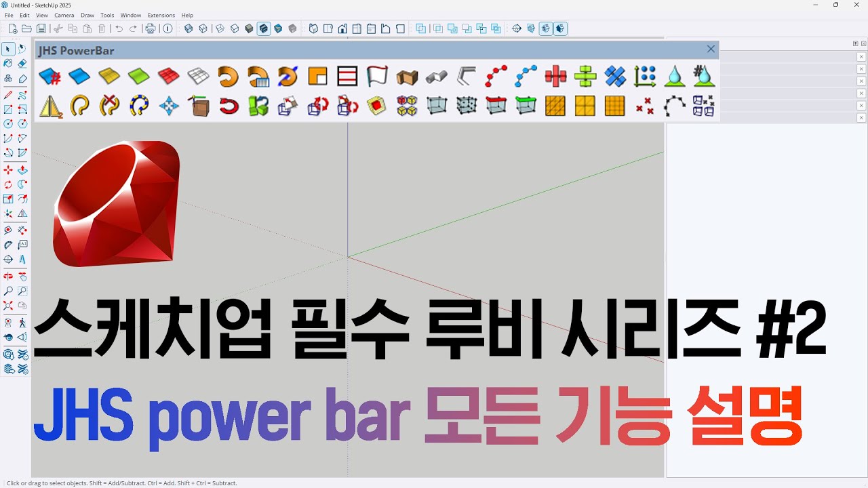Screen dimensions: 868x488
Task: Click the dotted arc points icon
Action: [x=675, y=106]
